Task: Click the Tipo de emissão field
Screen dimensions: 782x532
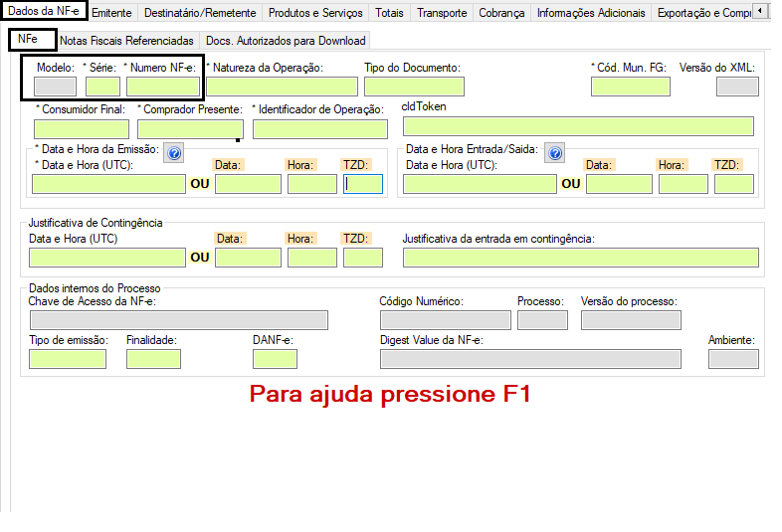Action: 68,359
